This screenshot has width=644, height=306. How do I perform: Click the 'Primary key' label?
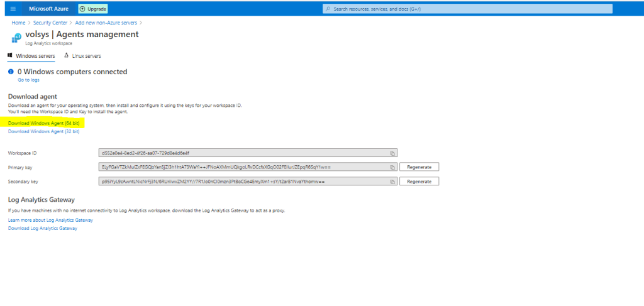click(x=20, y=167)
